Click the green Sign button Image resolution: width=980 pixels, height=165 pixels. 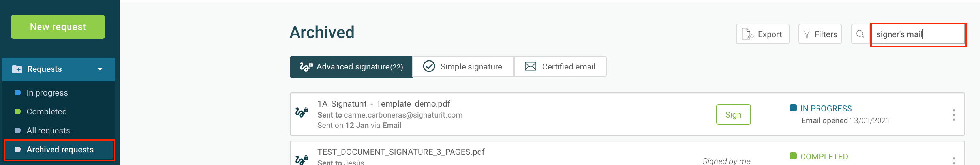pos(733,114)
